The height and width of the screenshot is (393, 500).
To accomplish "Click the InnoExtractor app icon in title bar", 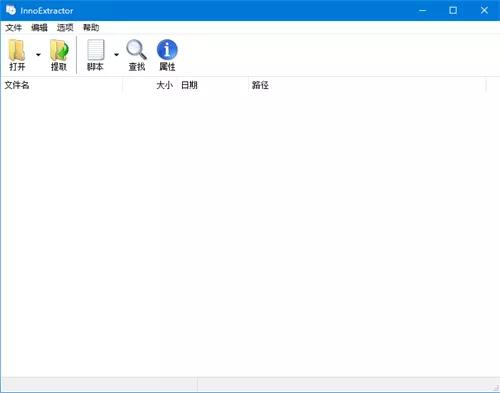I will 11,10.
